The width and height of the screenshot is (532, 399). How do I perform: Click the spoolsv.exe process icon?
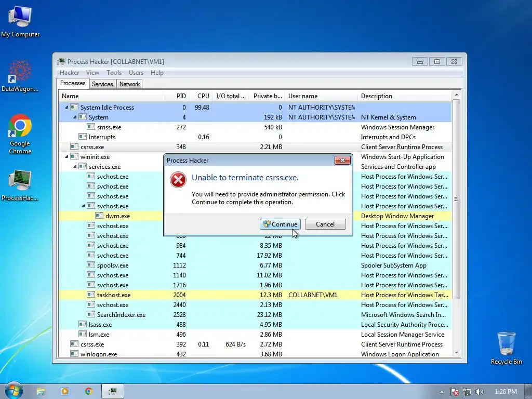[90, 265]
